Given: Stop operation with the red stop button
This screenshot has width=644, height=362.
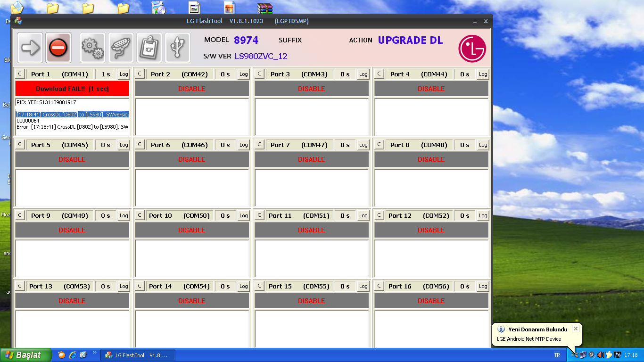Looking at the screenshot, I should pyautogui.click(x=58, y=48).
